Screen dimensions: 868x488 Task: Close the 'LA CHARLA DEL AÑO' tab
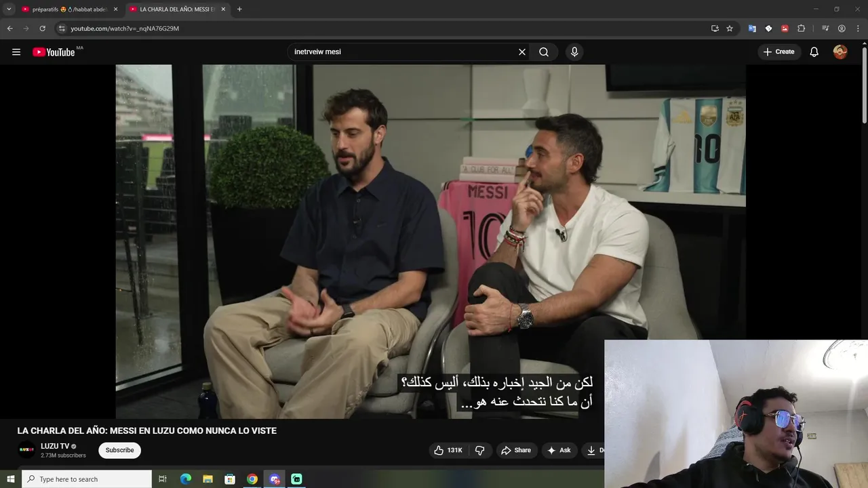pos(223,9)
